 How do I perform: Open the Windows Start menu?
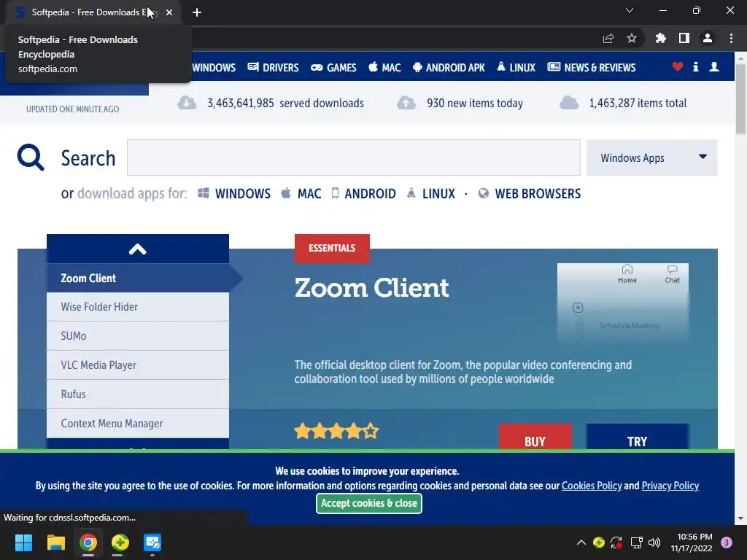click(x=23, y=542)
